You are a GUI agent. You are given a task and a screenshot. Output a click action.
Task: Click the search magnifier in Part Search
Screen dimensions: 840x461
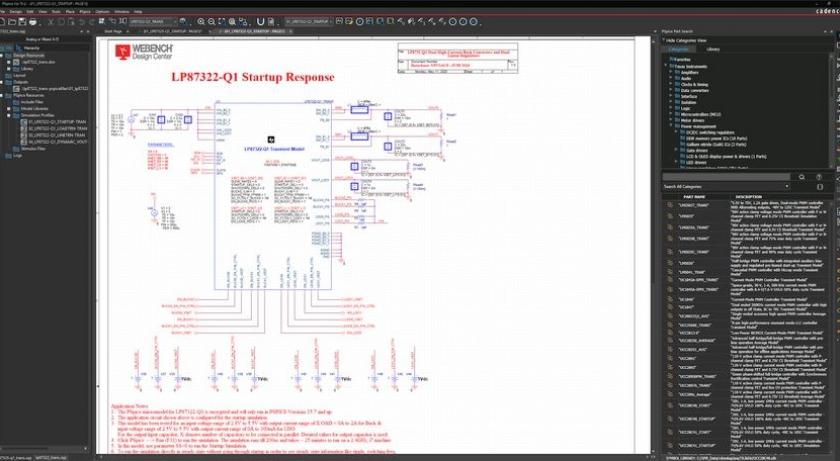tap(802, 177)
